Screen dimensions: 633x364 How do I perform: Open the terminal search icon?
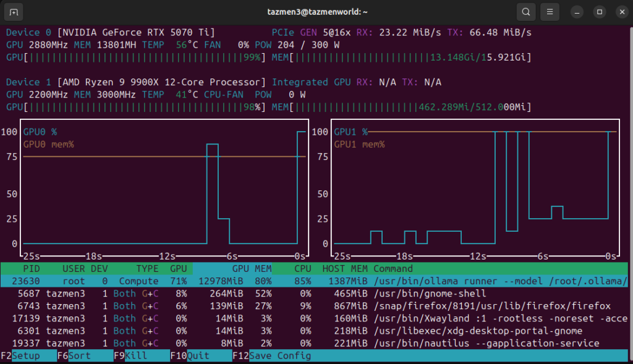(525, 12)
